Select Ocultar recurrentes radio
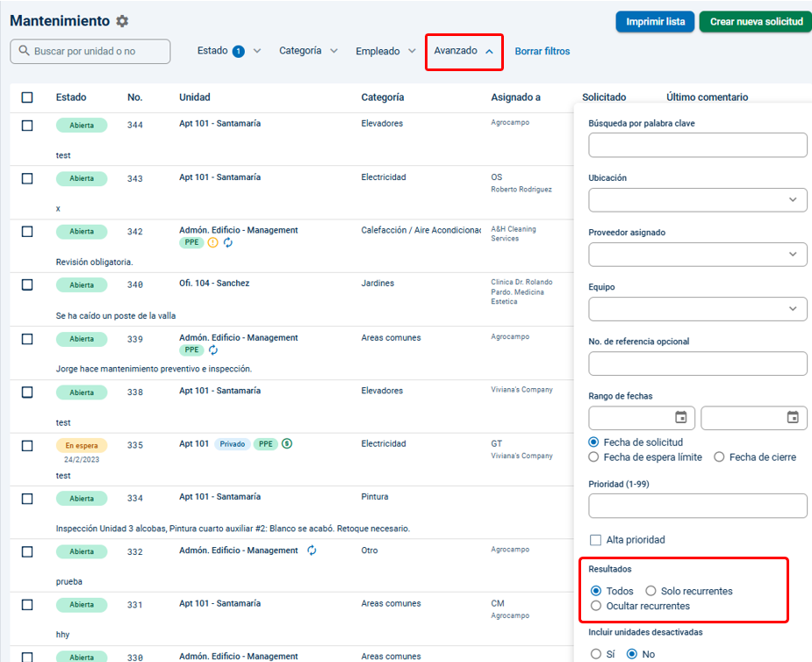 (x=596, y=606)
